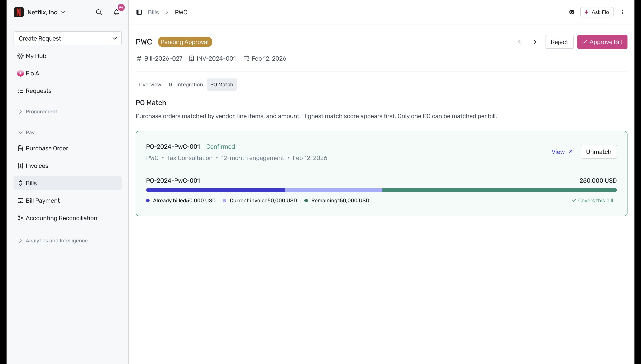Go to previous bill arrow
Viewport: 641px width, 364px height.
(x=519, y=42)
